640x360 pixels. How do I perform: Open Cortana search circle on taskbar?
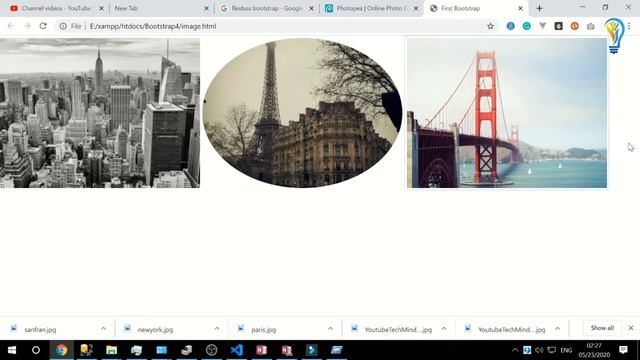pos(36,350)
